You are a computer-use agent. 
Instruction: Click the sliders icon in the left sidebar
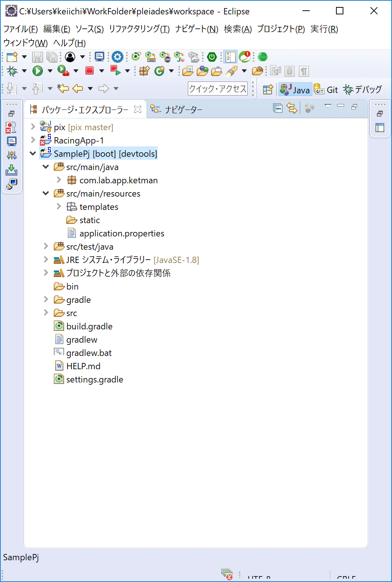coord(11,156)
